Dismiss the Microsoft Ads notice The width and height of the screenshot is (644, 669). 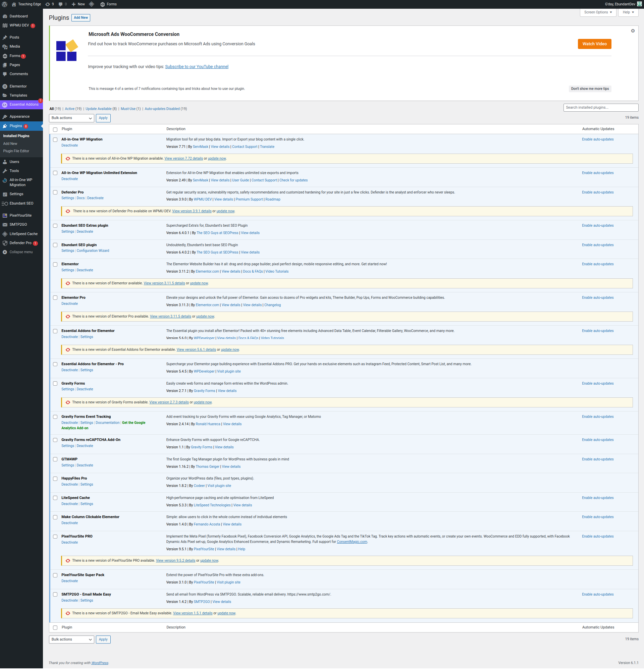coord(633,31)
